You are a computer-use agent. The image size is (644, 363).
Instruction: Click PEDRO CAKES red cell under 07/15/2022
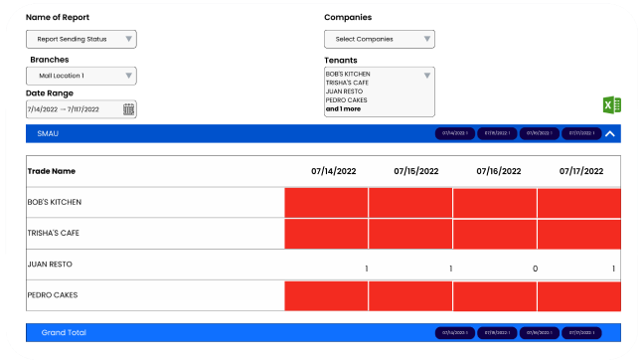pyautogui.click(x=410, y=296)
